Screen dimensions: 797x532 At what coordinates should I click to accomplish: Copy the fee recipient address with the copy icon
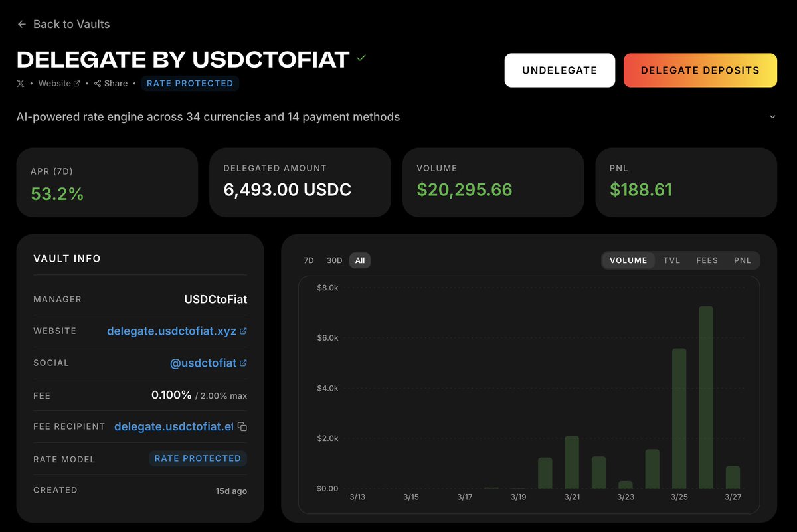coord(242,427)
